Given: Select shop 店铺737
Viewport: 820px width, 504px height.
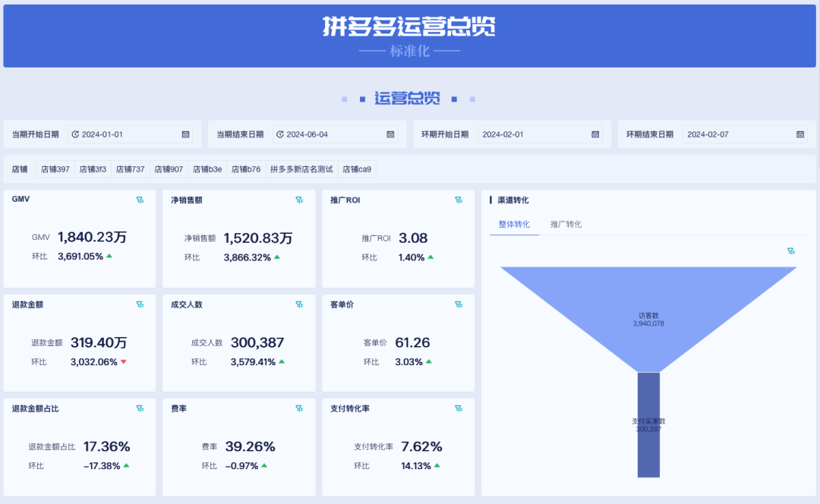Looking at the screenshot, I should pos(131,169).
